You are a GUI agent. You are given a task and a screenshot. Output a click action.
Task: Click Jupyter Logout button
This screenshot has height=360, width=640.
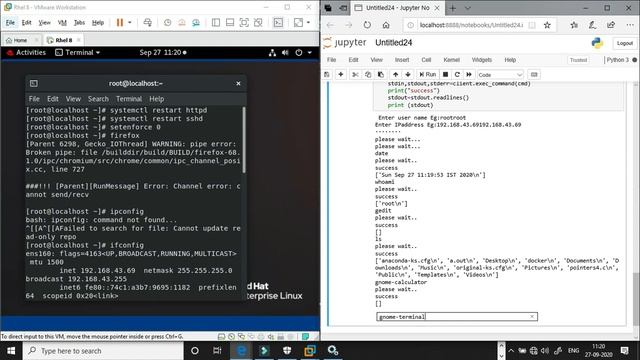pos(624,43)
